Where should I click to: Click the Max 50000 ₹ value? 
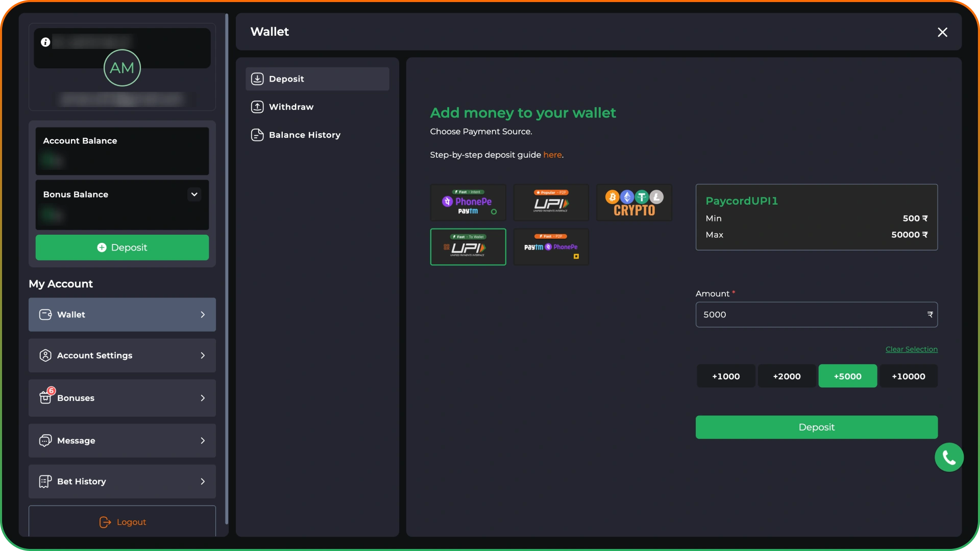click(x=909, y=235)
